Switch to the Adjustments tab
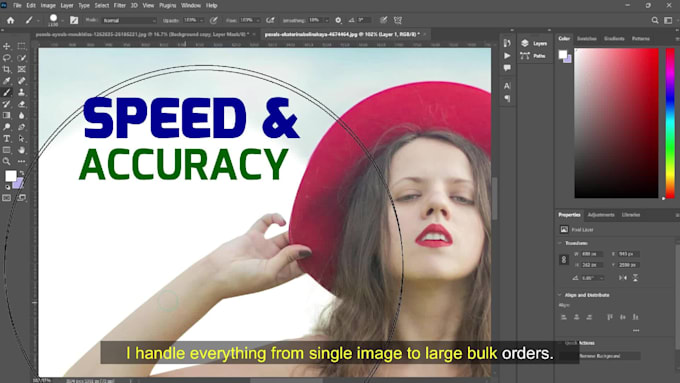The image size is (680, 383). coord(601,215)
